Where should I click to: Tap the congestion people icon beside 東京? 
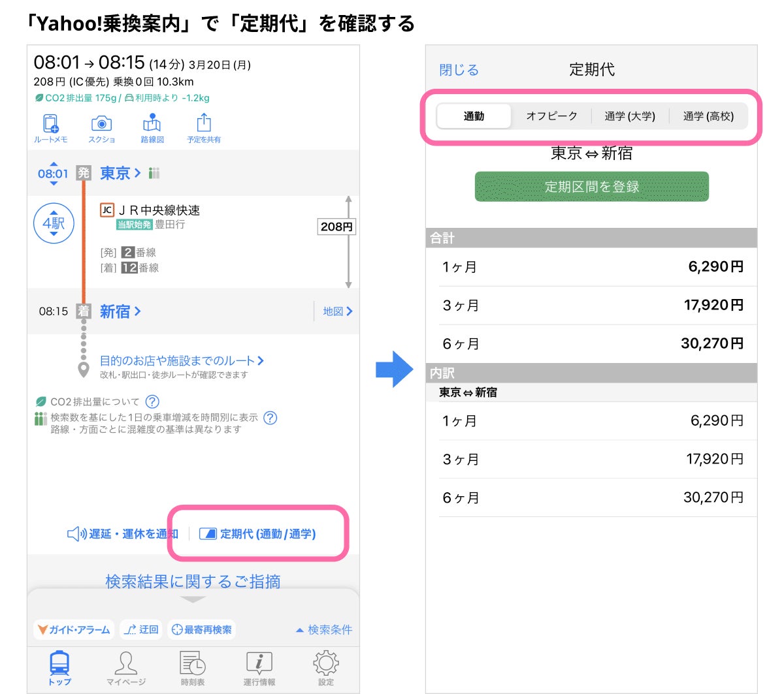coord(154,173)
